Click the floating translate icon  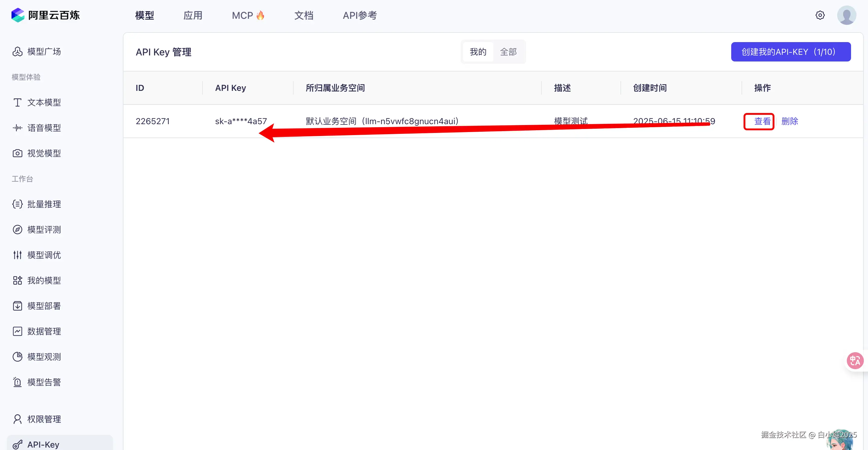855,361
